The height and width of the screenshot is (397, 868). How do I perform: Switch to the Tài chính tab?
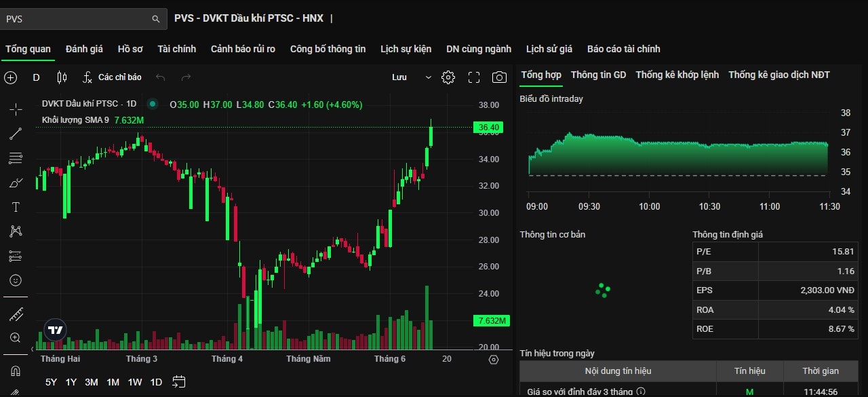click(x=176, y=49)
